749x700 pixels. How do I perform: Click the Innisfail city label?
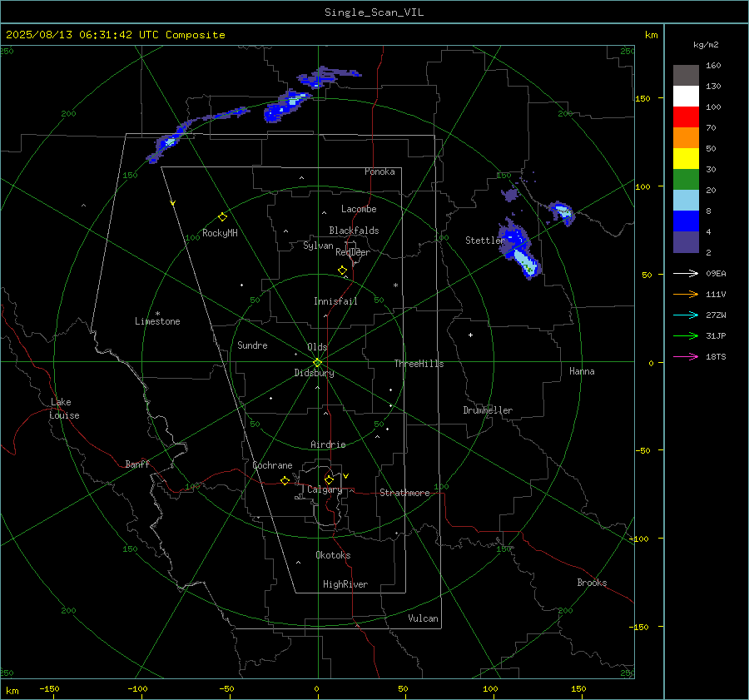tap(335, 301)
